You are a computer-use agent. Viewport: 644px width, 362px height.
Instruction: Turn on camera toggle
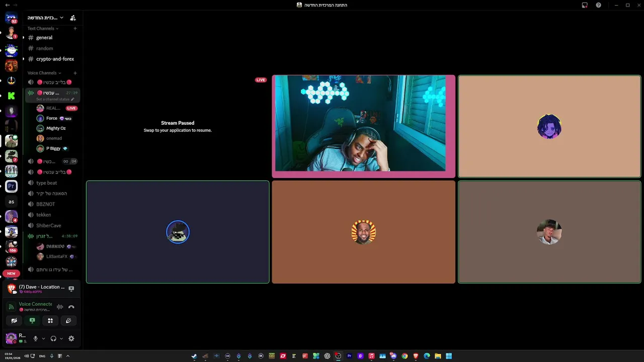pyautogui.click(x=14, y=320)
